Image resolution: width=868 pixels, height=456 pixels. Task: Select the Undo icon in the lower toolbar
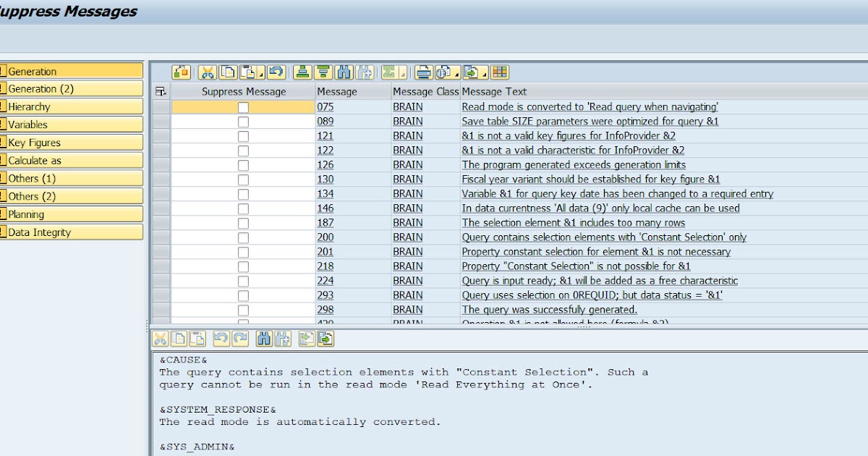220,337
